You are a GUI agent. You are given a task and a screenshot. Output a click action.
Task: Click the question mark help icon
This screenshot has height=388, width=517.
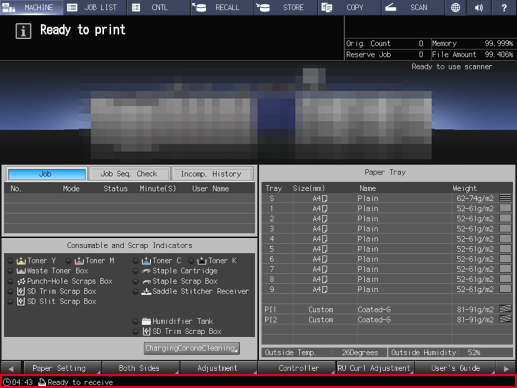tap(504, 7)
